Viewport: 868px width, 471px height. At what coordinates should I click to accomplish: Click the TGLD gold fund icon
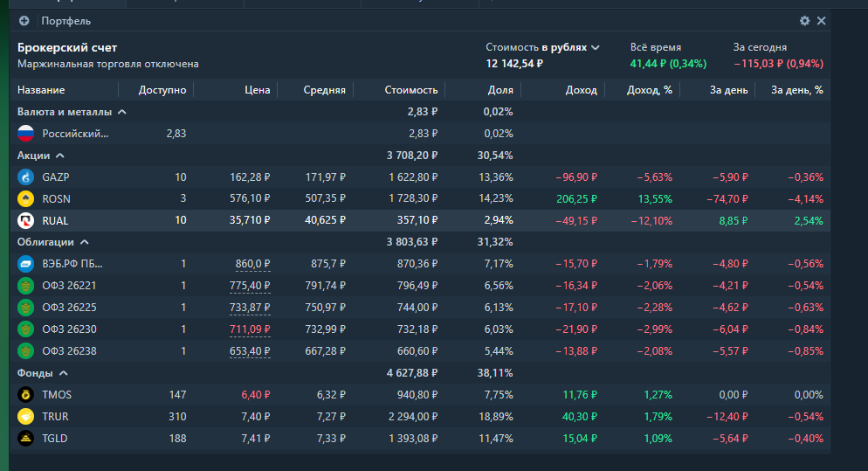point(25,439)
